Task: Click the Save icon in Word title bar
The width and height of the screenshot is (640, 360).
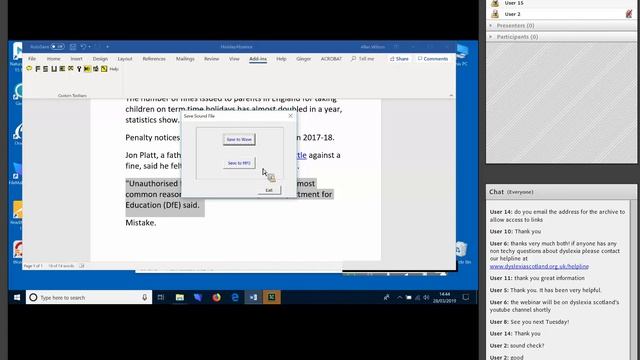Action: (x=73, y=47)
